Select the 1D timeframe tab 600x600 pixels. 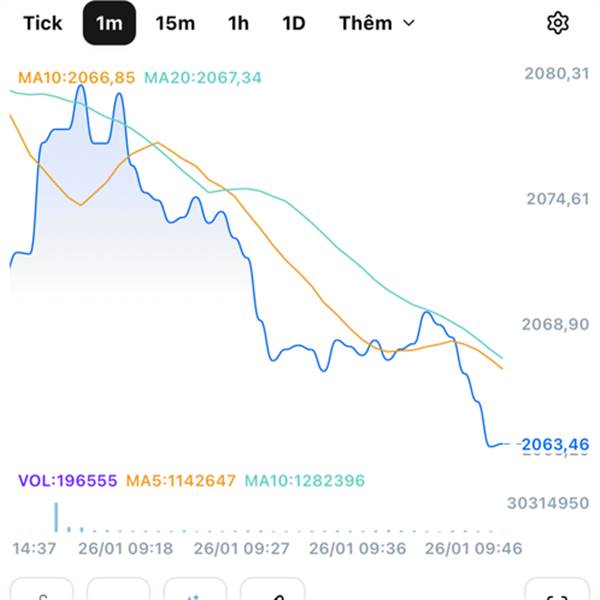tap(293, 23)
